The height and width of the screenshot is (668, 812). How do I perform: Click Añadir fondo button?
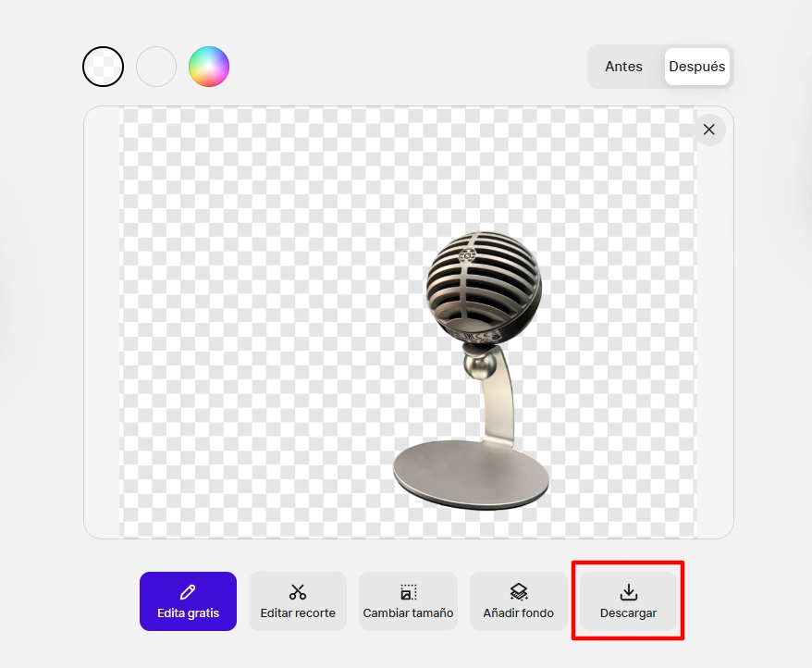pyautogui.click(x=519, y=601)
